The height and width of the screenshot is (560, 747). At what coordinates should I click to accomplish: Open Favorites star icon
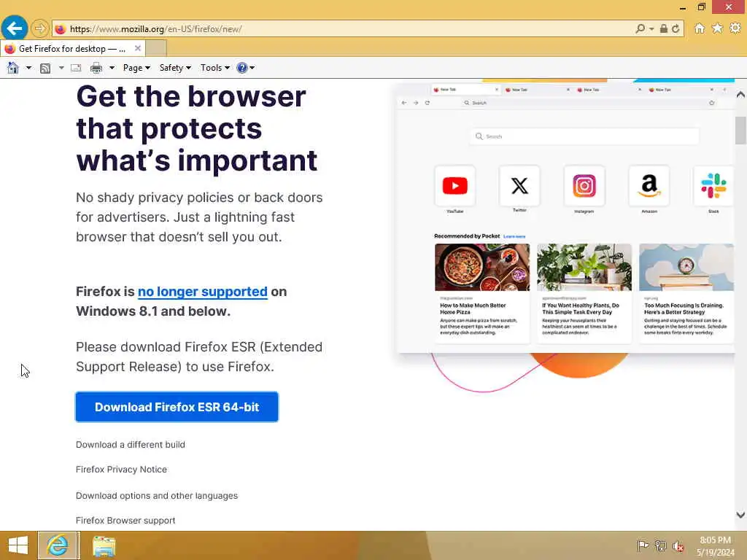(x=717, y=28)
